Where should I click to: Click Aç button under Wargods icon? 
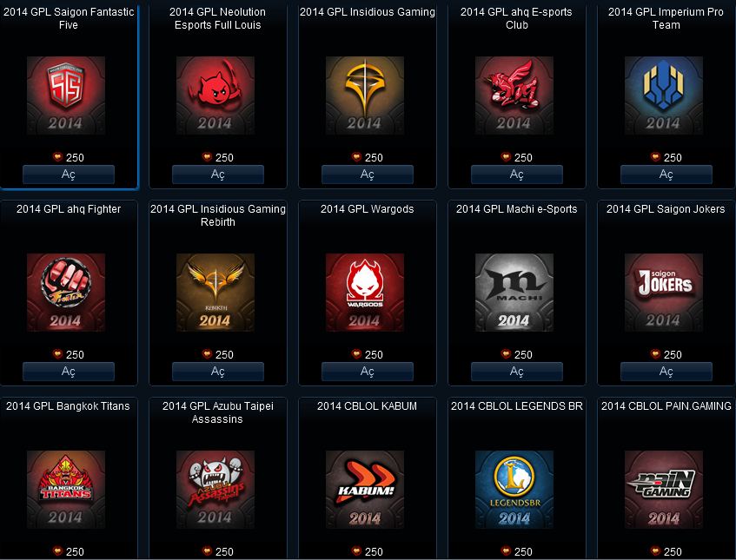[367, 372]
